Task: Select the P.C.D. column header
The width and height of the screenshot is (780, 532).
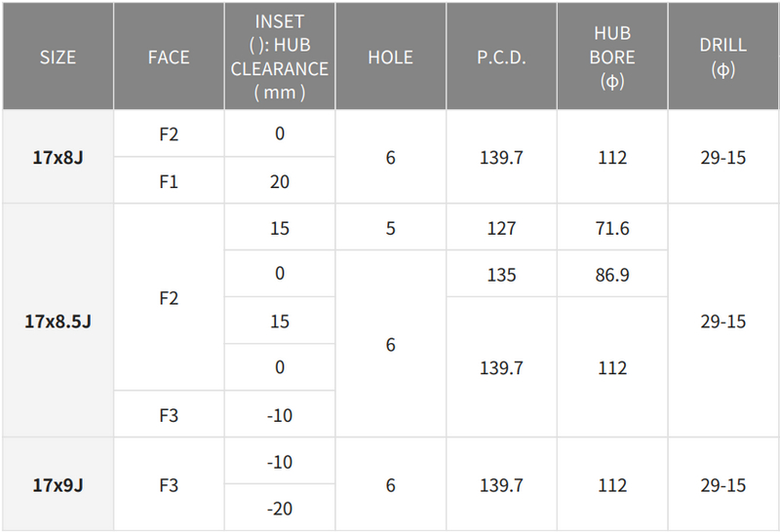Action: pyautogui.click(x=501, y=57)
